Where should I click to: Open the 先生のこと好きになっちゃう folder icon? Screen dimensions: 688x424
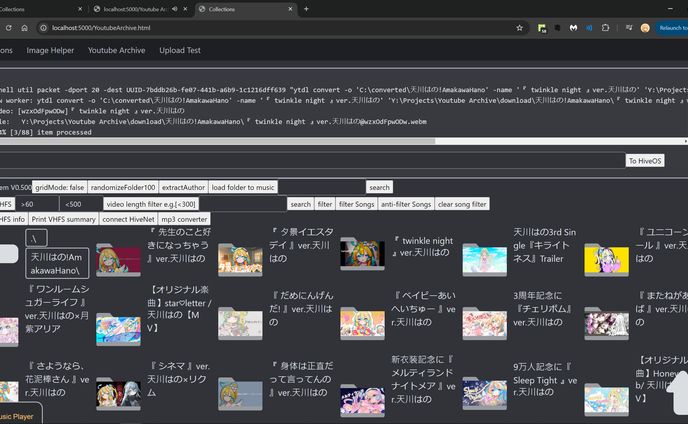118,259
